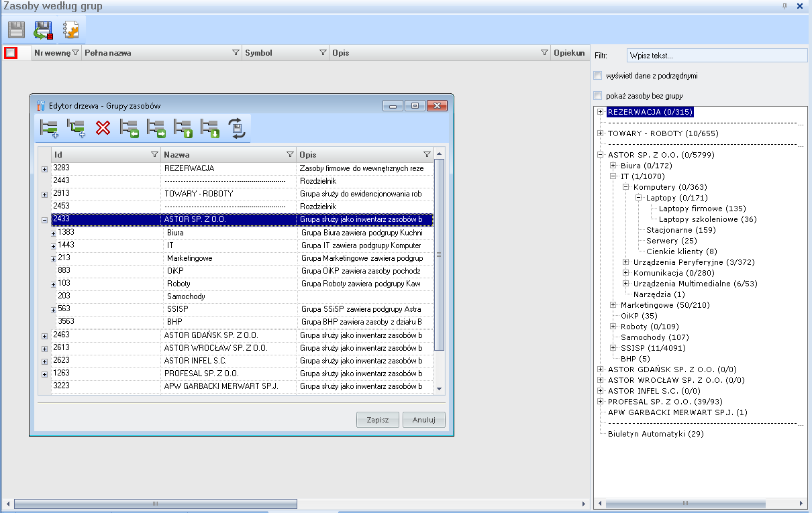
Task: Collapse IT node in right tree
Action: 613,176
